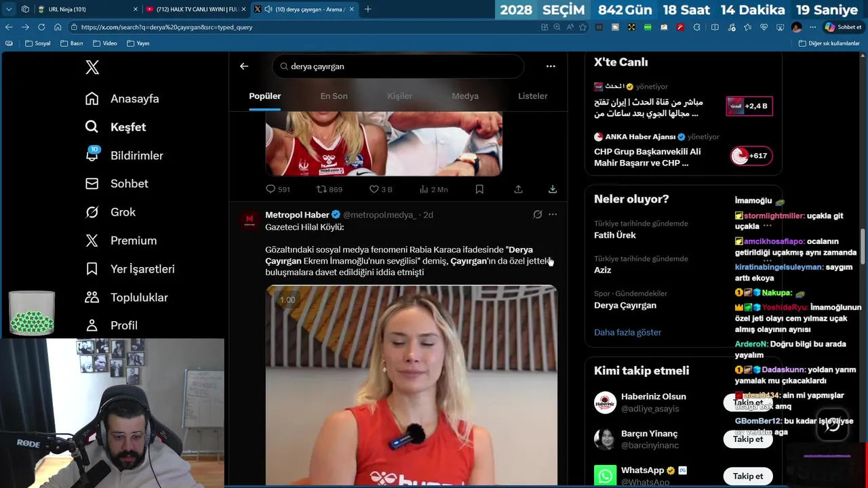Open the Derya Çayırgan trend

tap(625, 306)
